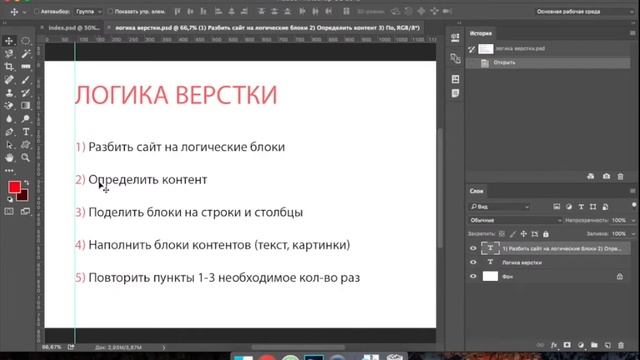Select the Elliptical Marquee tool
The height and width of the screenshot is (360, 640).
[x=25, y=41]
